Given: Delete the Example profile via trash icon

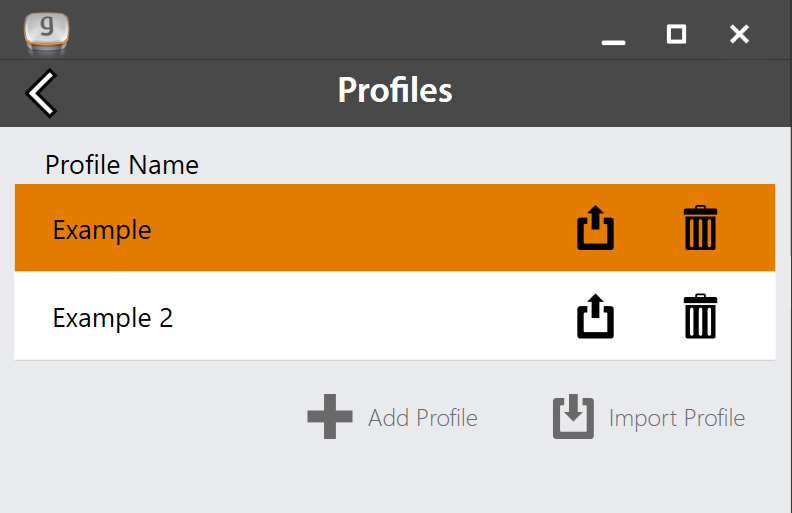Looking at the screenshot, I should coord(700,228).
